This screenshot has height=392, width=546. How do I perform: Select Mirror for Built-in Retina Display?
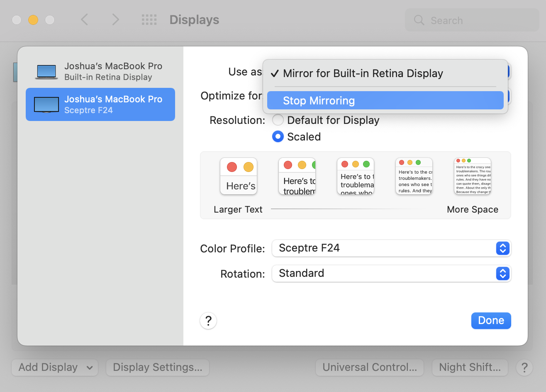(363, 73)
